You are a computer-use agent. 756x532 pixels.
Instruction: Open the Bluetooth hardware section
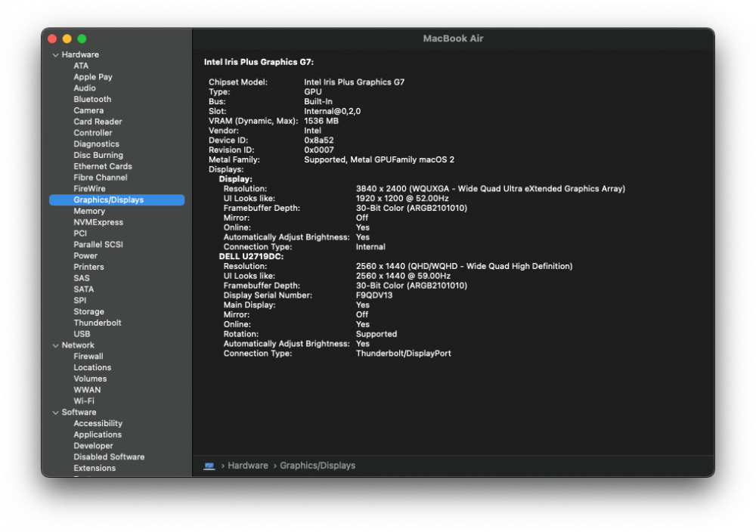92,99
